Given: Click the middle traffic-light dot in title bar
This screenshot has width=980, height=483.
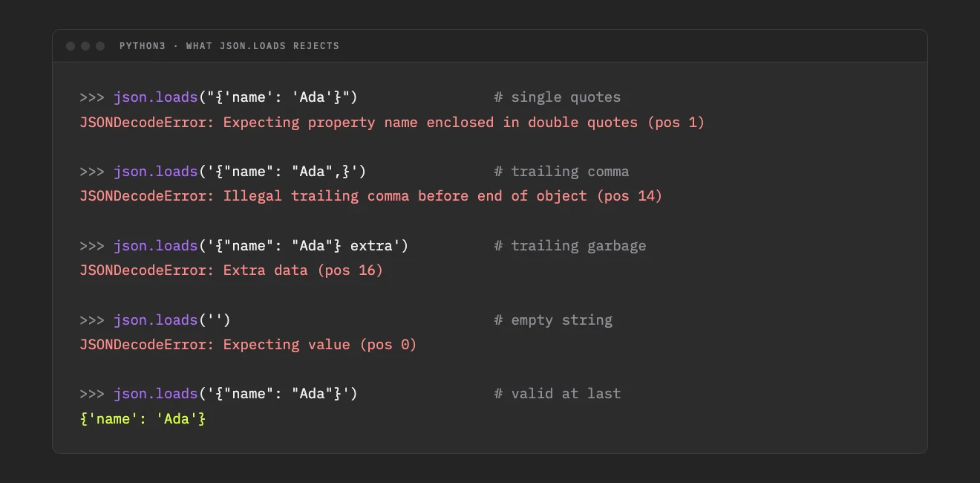Looking at the screenshot, I should click(85, 46).
